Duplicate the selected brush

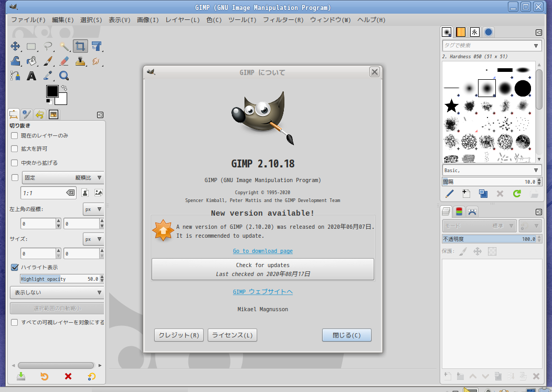(x=483, y=194)
